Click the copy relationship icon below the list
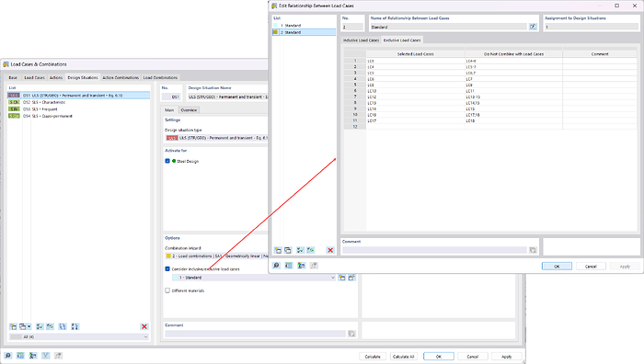The width and height of the screenshot is (644, 364). [288, 250]
